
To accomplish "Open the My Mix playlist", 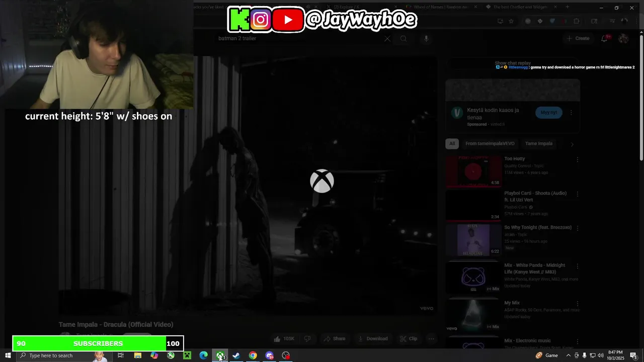I will 512,303.
